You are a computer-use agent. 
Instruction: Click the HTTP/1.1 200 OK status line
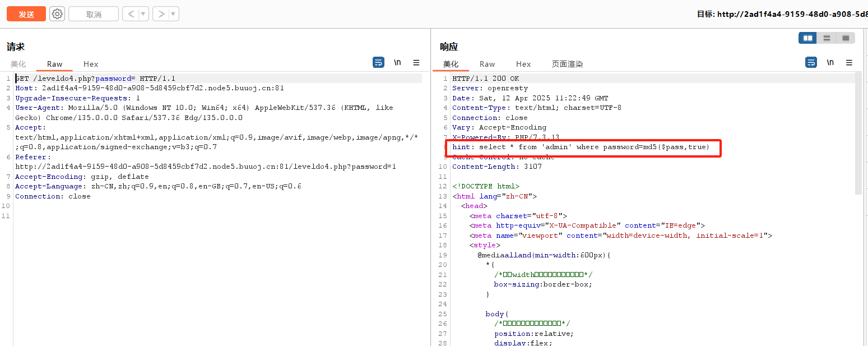(x=486, y=79)
